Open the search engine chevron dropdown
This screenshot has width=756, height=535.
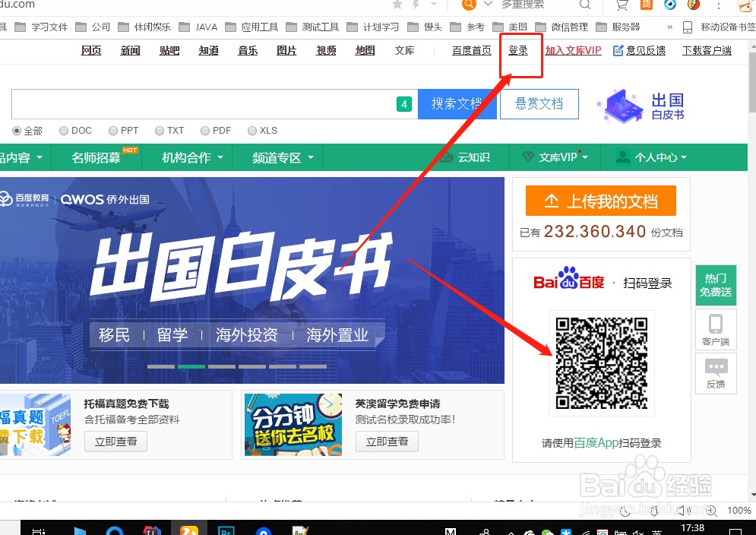click(488, 4)
